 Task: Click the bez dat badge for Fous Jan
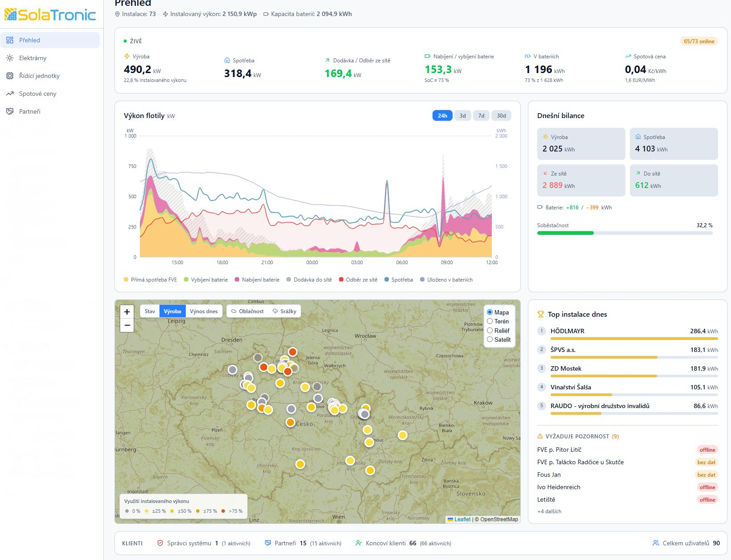pos(706,475)
